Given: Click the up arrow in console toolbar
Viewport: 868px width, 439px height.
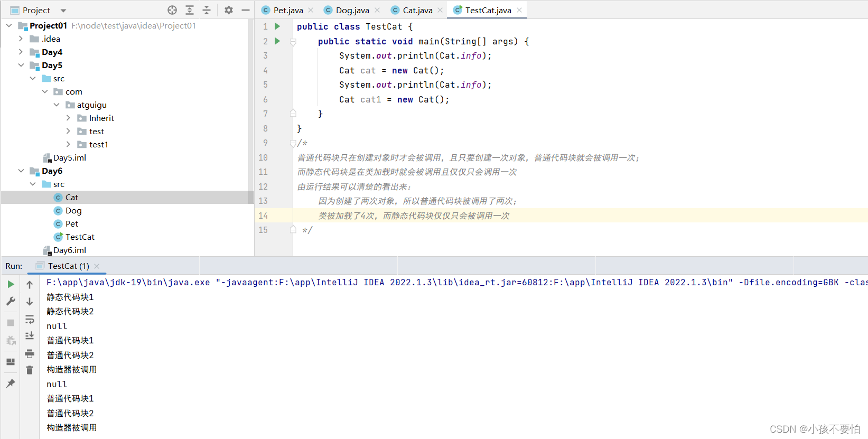Looking at the screenshot, I should 30,285.
